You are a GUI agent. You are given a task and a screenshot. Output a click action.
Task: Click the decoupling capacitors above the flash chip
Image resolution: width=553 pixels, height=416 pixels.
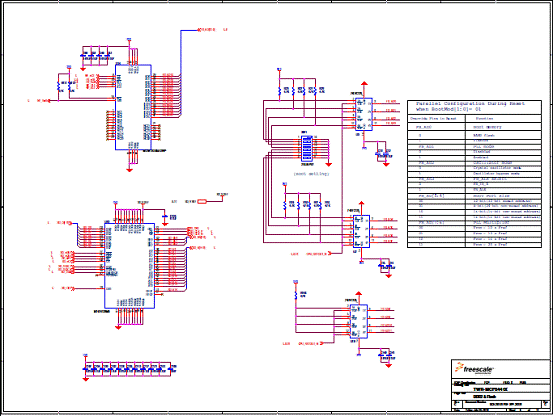click(x=96, y=56)
